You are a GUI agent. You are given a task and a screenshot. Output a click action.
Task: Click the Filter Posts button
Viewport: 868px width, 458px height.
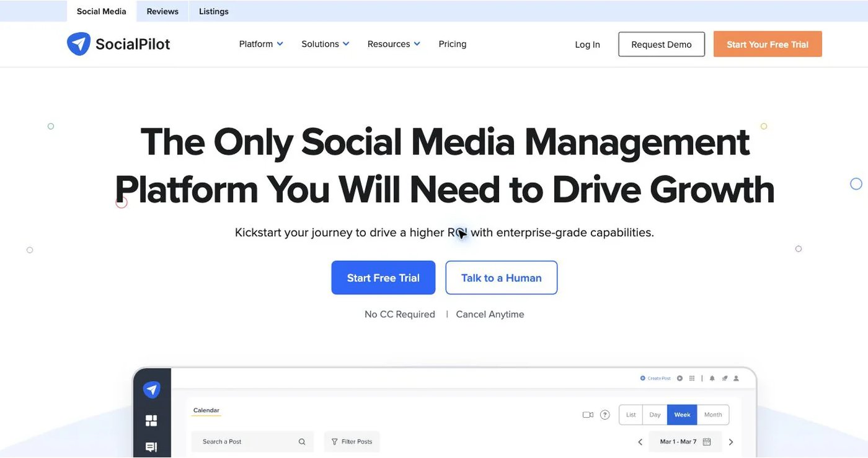(x=352, y=442)
